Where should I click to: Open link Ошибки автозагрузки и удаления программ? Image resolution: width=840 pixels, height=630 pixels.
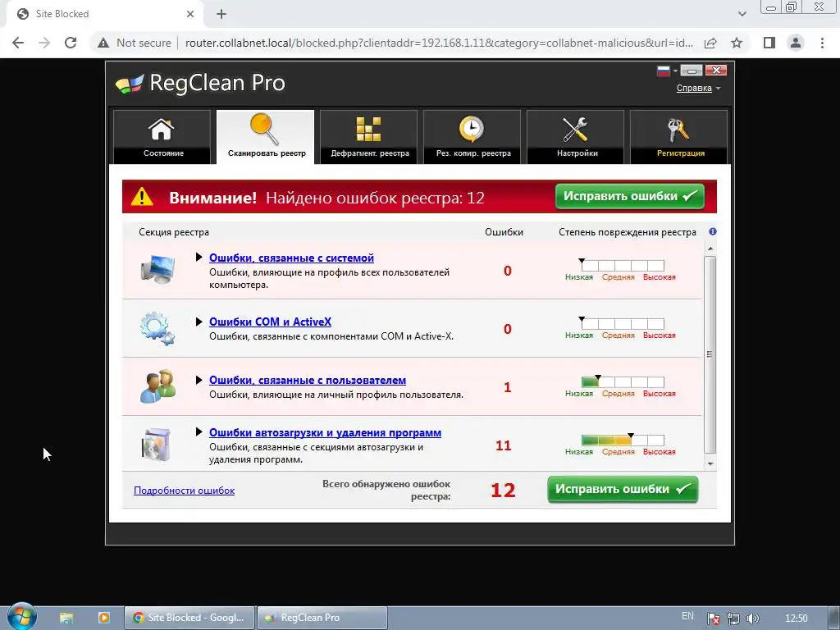pyautogui.click(x=325, y=433)
